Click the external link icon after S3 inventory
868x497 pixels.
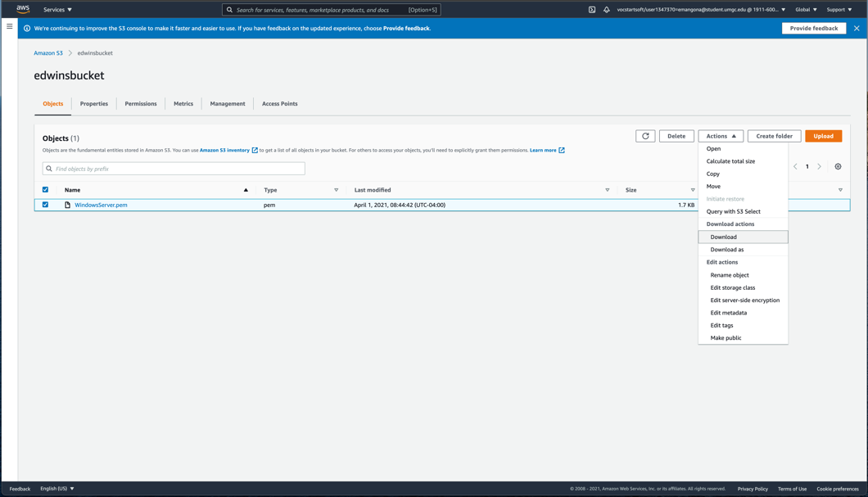click(x=255, y=150)
